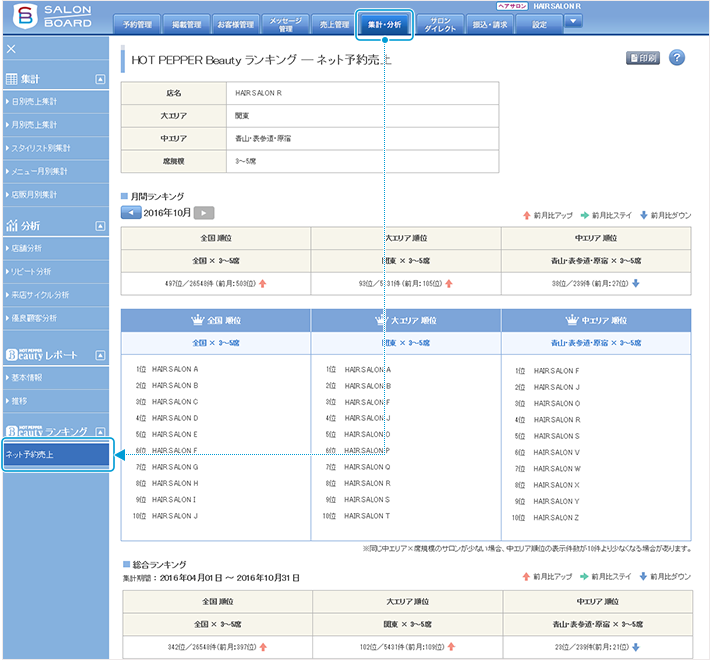This screenshot has height=660, width=710.
Task: Collapse the 集計 sidebar section
Action: click(x=100, y=78)
